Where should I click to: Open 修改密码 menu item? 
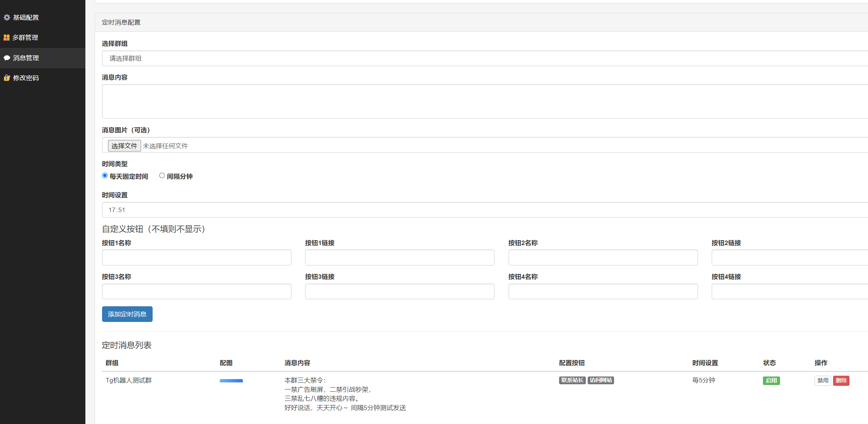pyautogui.click(x=26, y=78)
